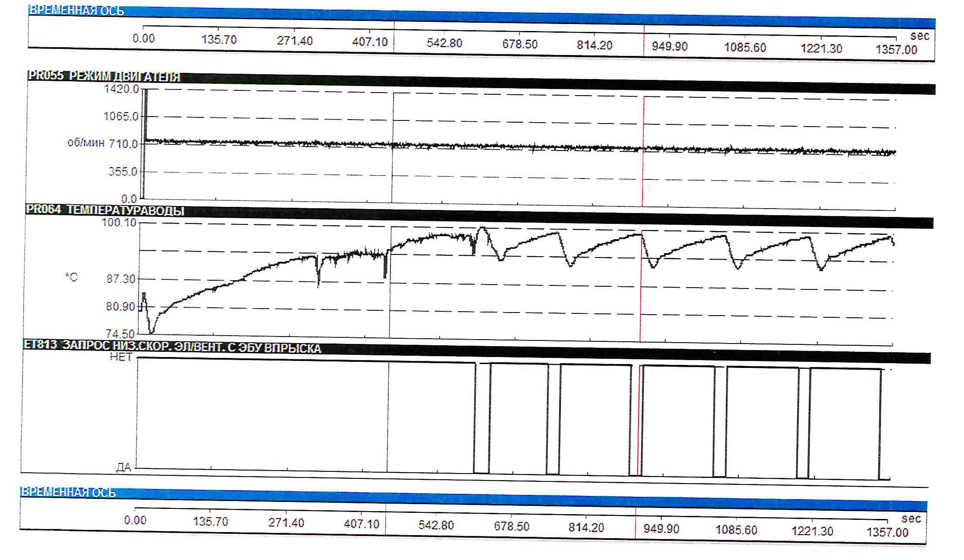
Task: Click 542.80 label on top time axis
Action: (444, 43)
